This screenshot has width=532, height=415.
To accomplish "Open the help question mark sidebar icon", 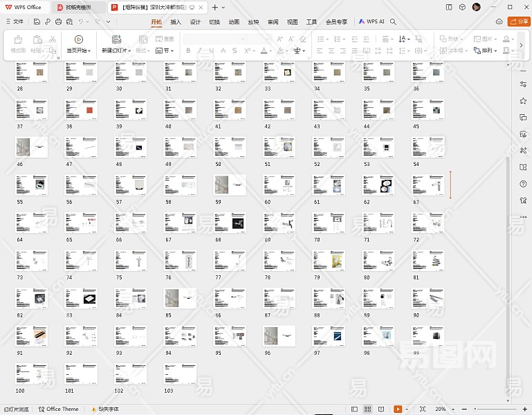I will [523, 185].
